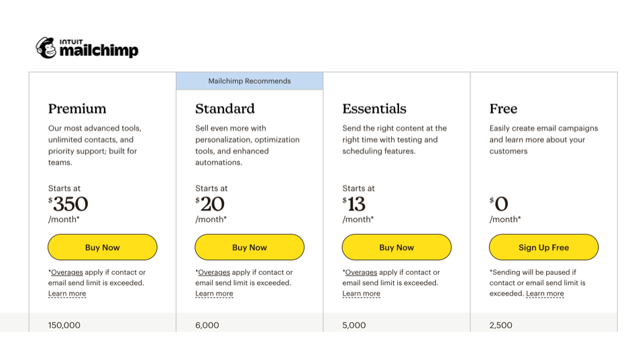This screenshot has width=644, height=362.
Task: Open Overages link under Premium plan
Action: (x=67, y=272)
